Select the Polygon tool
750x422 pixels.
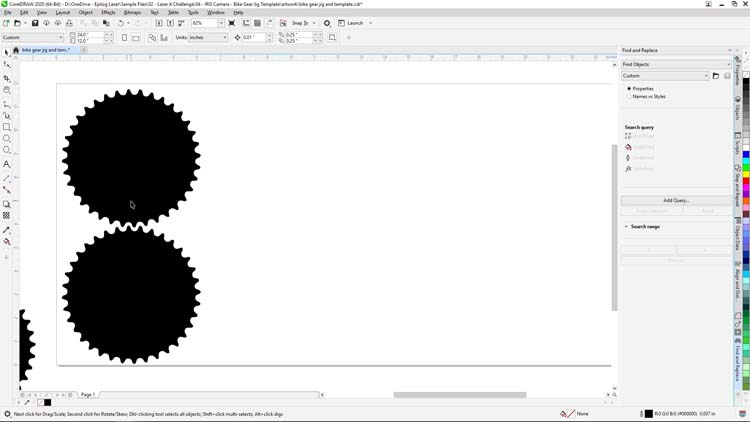(7, 150)
